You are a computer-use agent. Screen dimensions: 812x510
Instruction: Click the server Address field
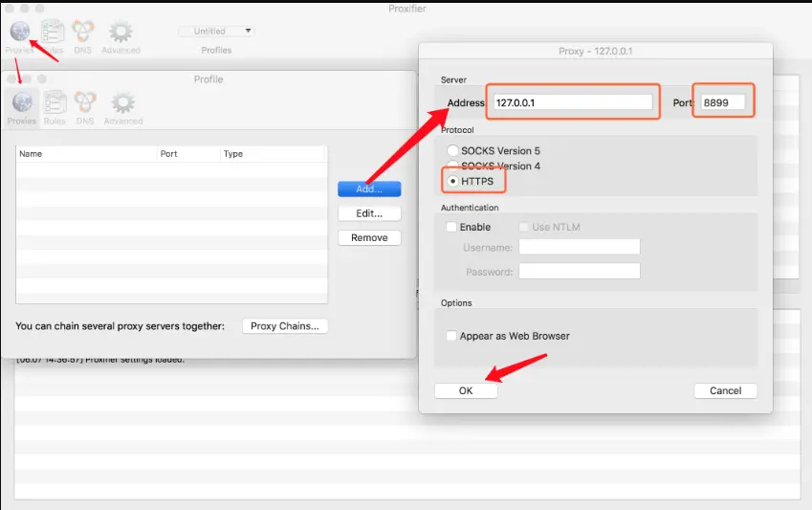click(x=573, y=102)
